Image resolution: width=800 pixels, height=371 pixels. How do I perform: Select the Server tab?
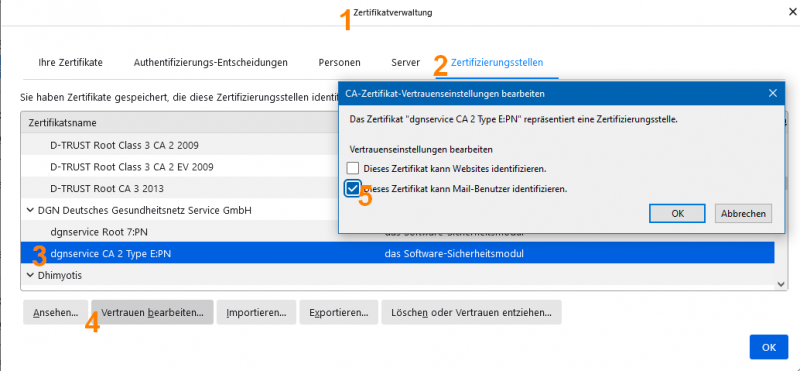[406, 63]
